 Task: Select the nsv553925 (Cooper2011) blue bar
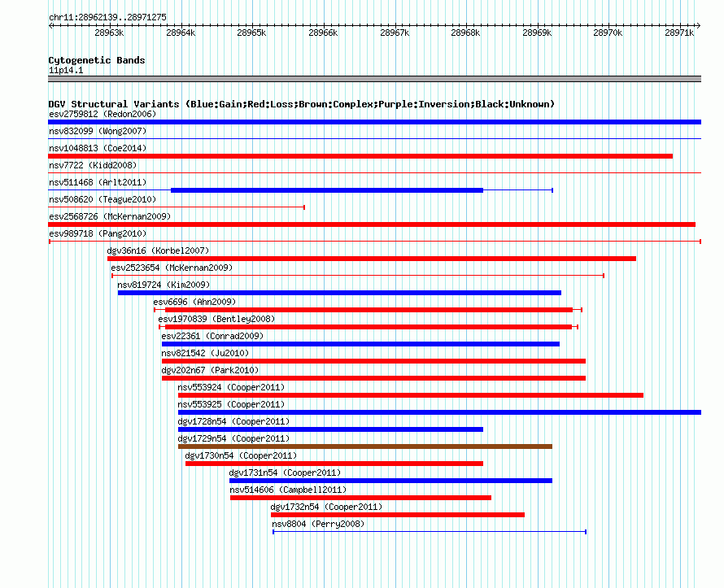pyautogui.click(x=439, y=412)
